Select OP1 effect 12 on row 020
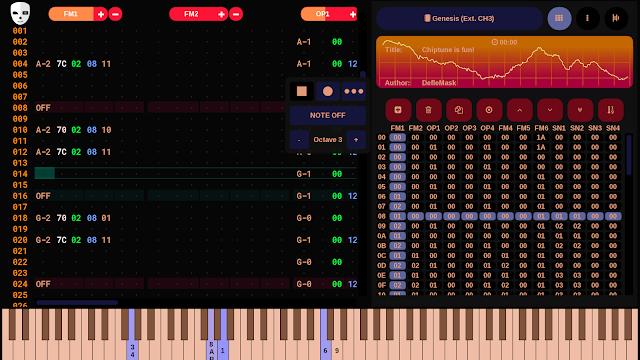Viewport: 640px width, 360px height. coord(353,240)
